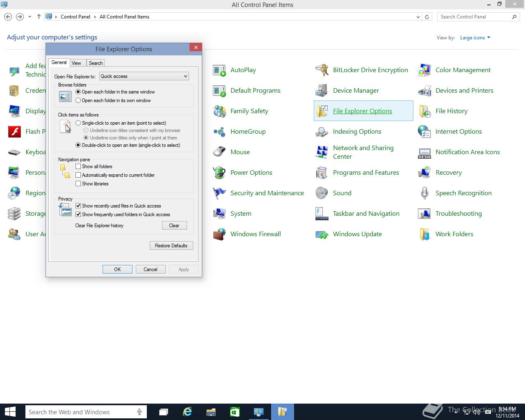
Task: Click the File History icon
Action: (425, 111)
